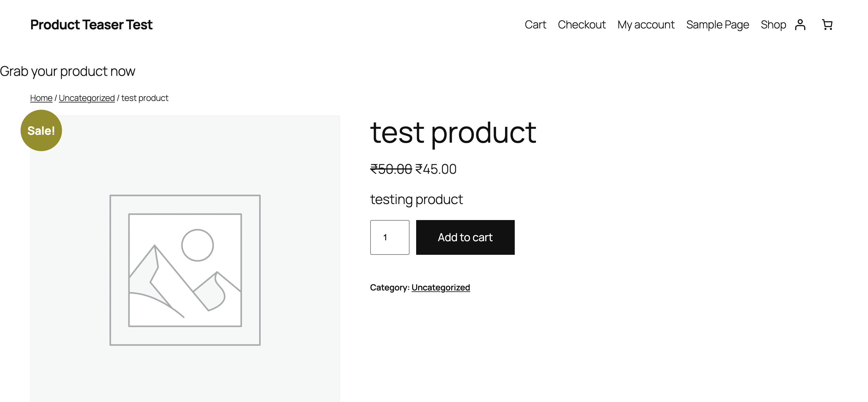Viewport: 868px width, 402px height.
Task: Click the Uncategorized category link
Action: pos(440,287)
